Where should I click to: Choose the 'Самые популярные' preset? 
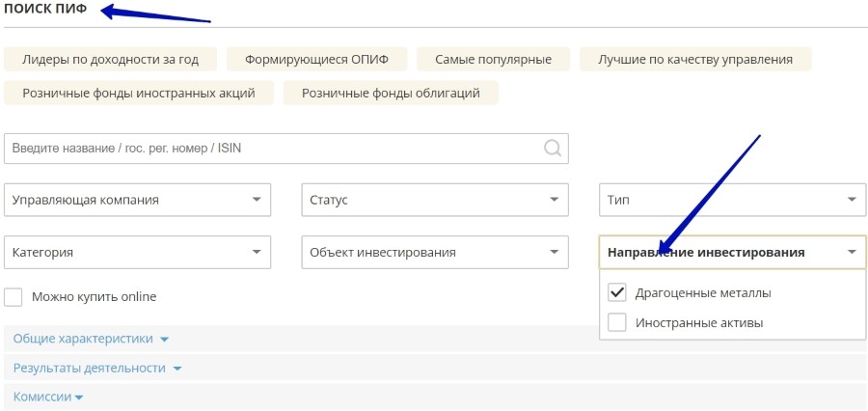tap(493, 59)
